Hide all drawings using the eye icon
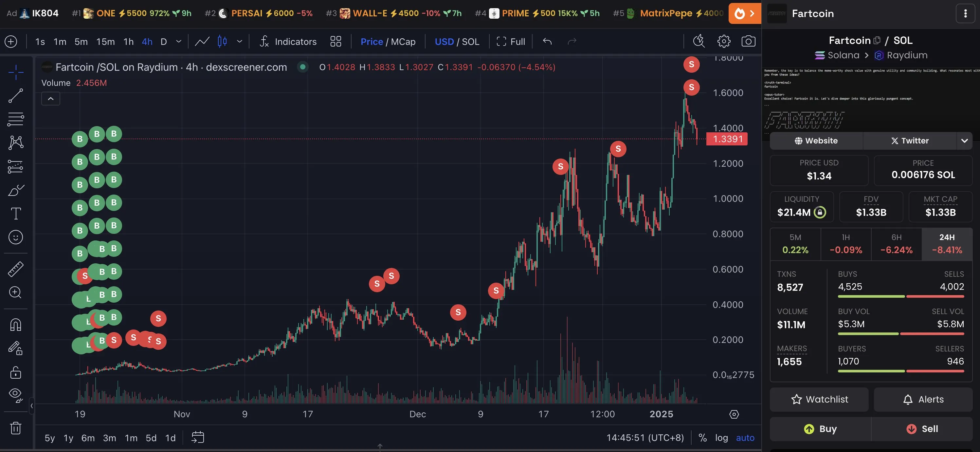Viewport: 980px width, 452px height. tap(16, 394)
